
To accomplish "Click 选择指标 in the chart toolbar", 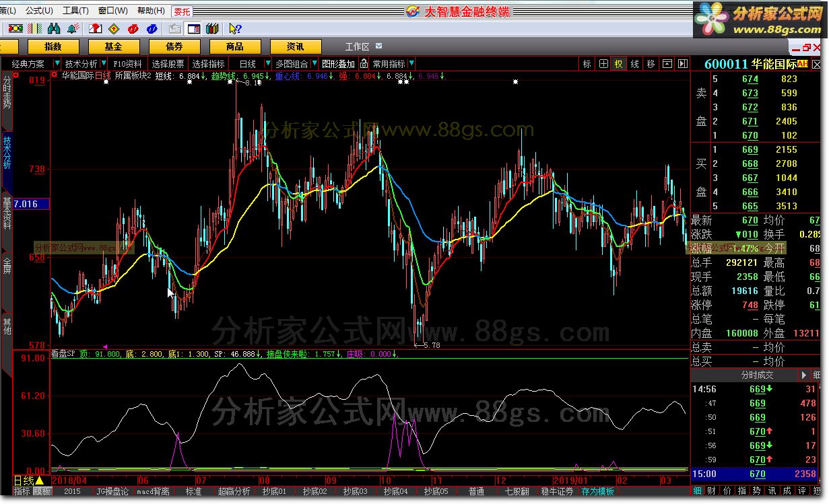I will [209, 64].
